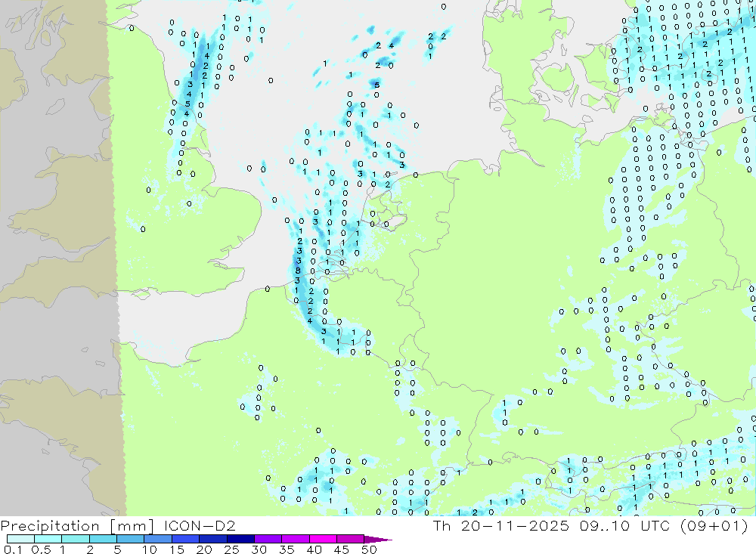Screen dimensions: 756x554
Task: Click the arrow tip above 50 mm
Action: [379, 540]
